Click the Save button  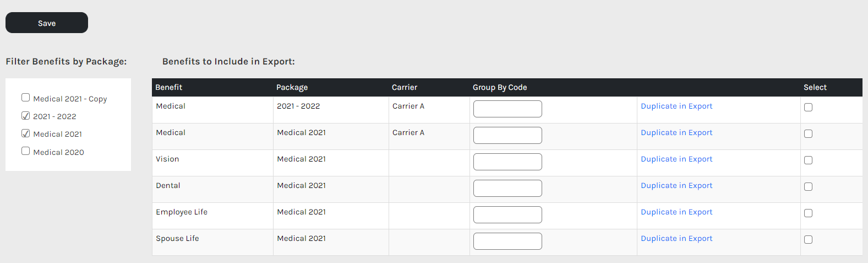pos(47,23)
